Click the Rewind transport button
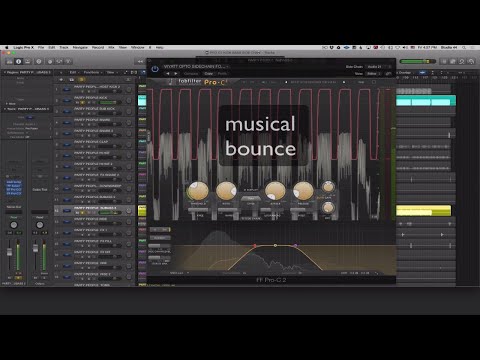Image resolution: width=480 pixels, height=360 pixels. pos(140,61)
